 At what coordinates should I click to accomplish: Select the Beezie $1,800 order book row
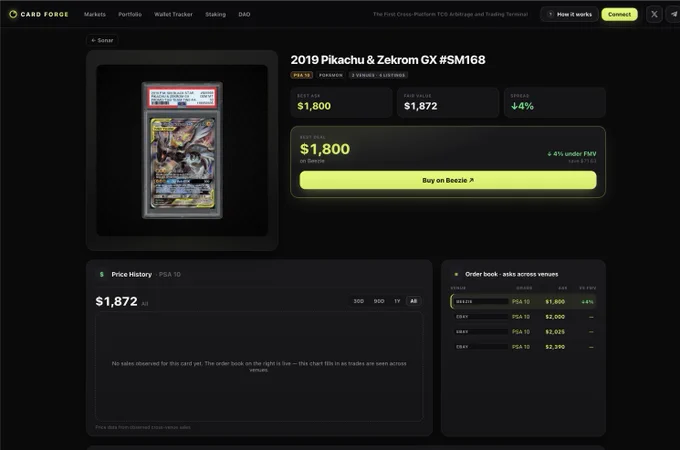pyautogui.click(x=523, y=301)
